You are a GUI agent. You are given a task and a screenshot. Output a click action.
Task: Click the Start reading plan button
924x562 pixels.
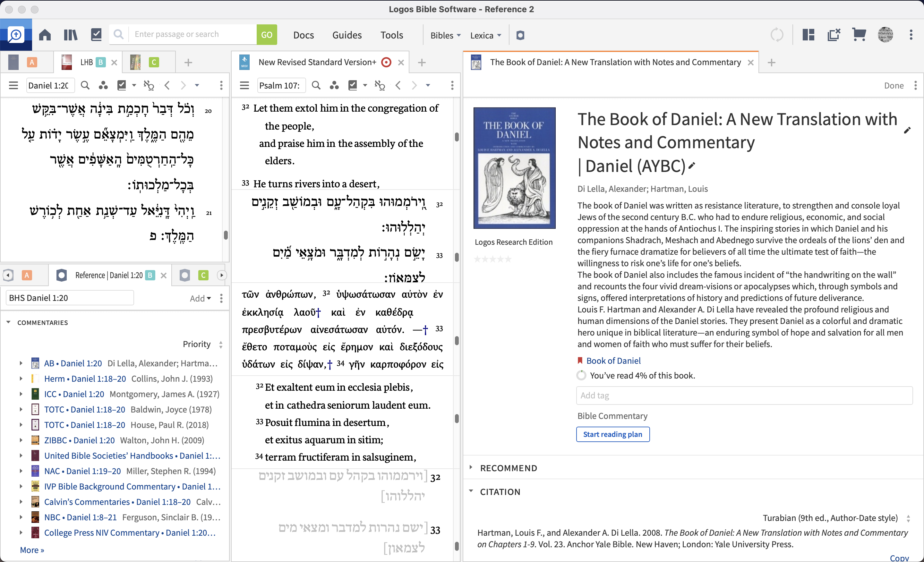point(613,434)
